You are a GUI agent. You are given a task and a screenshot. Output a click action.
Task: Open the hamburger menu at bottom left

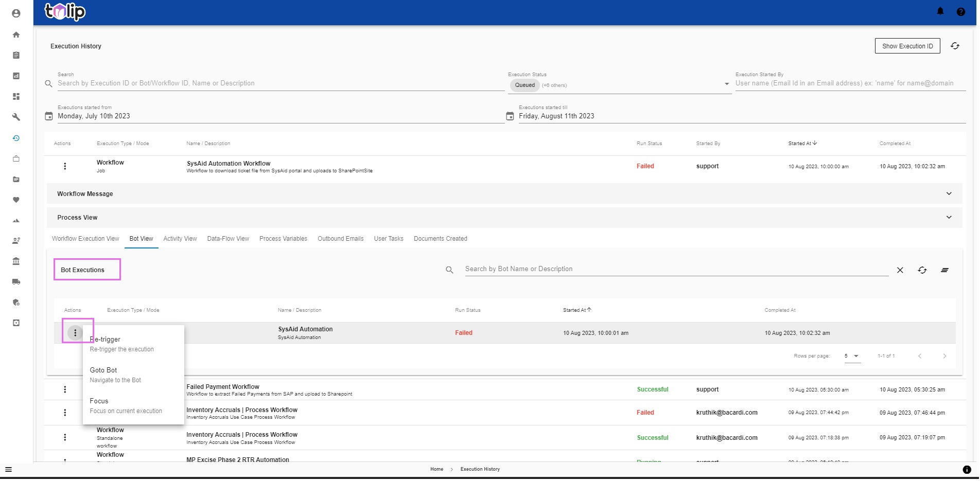coord(8,469)
